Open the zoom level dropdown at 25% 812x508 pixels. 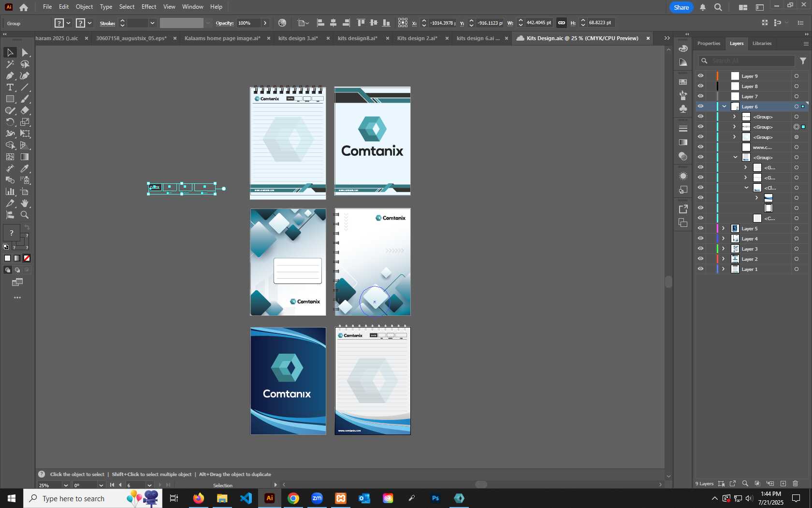pyautogui.click(x=66, y=485)
